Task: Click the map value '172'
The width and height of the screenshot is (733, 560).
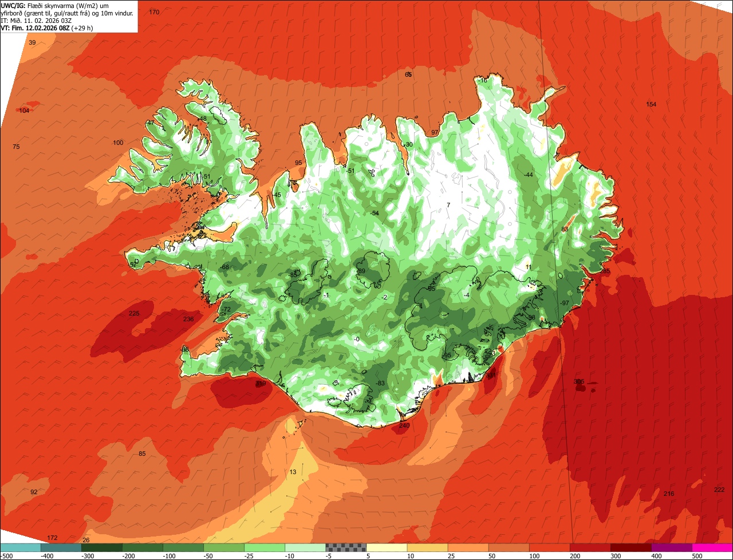Action: point(53,538)
